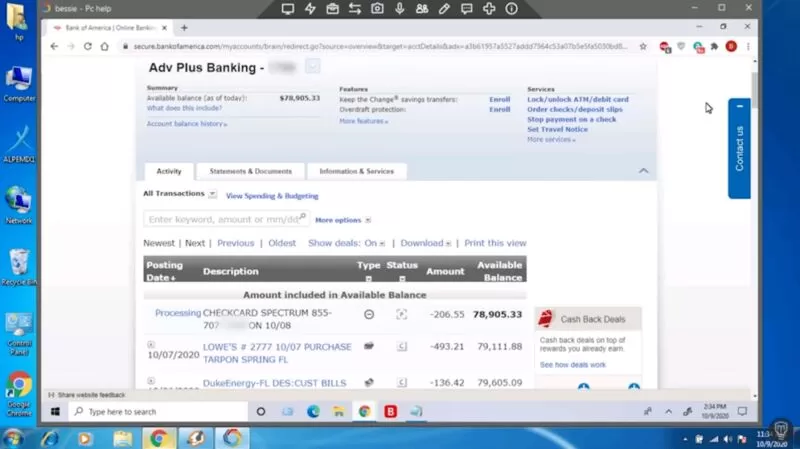Viewport: 800px width, 449px height.
Task: Click Print this view link
Action: 495,243
